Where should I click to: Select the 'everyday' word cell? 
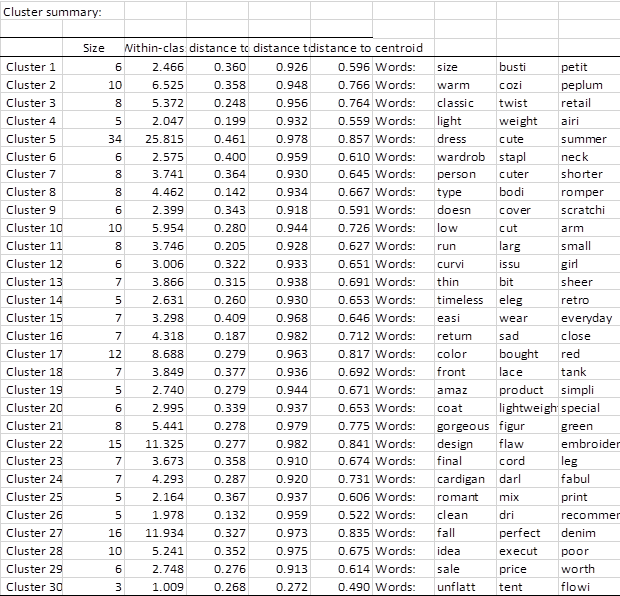(586, 318)
